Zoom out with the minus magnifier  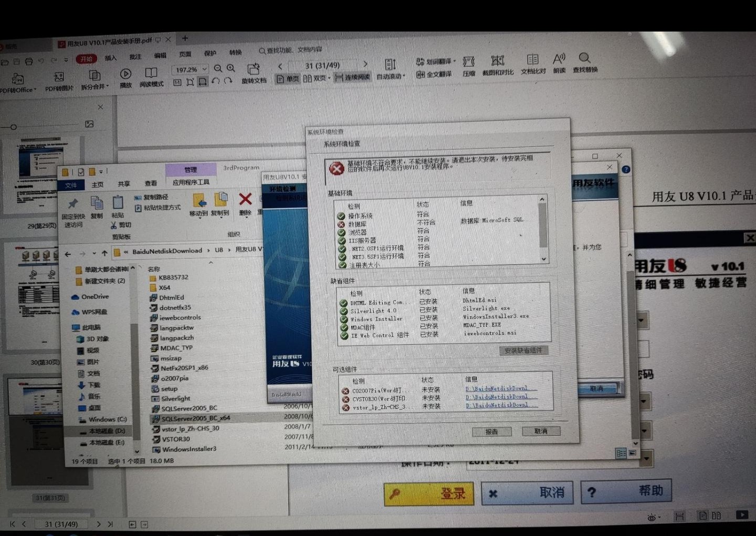[218, 68]
